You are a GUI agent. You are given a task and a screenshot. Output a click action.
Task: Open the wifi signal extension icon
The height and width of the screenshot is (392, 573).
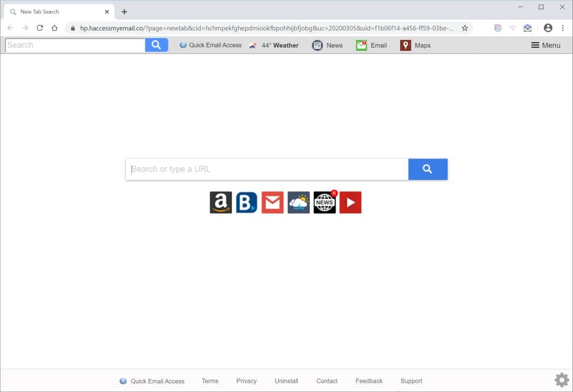513,28
